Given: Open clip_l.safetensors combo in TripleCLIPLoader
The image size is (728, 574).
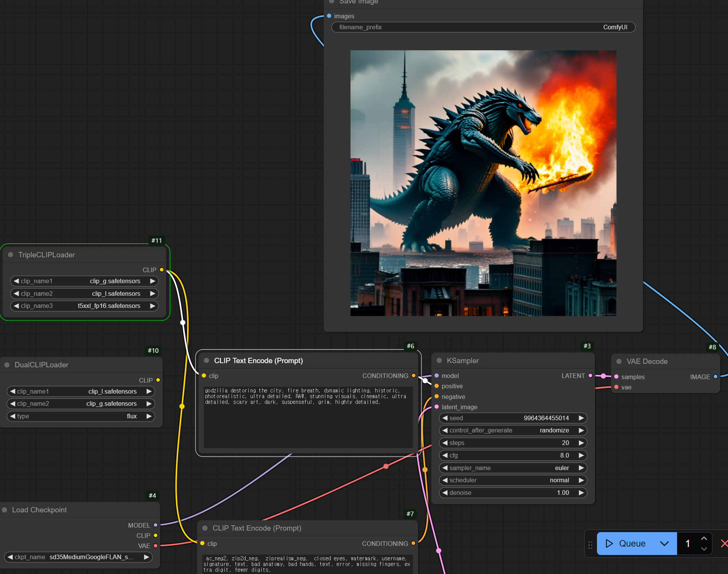Looking at the screenshot, I should coord(84,293).
